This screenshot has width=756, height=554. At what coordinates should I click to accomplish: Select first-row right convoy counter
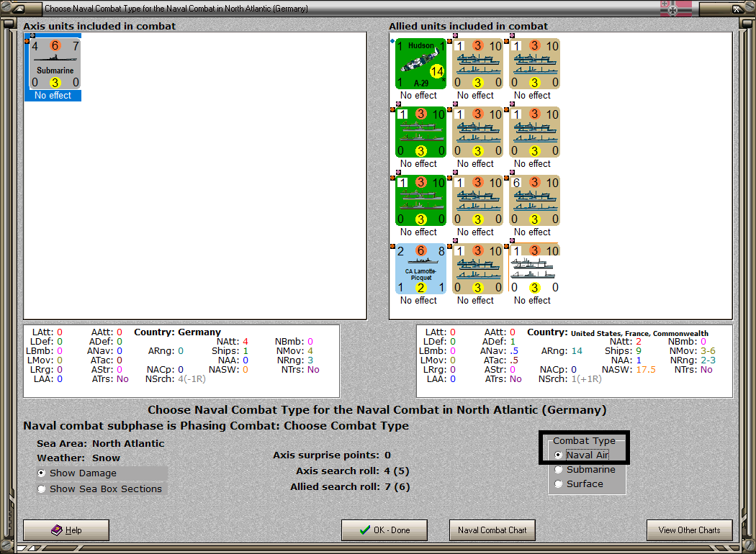535,64
